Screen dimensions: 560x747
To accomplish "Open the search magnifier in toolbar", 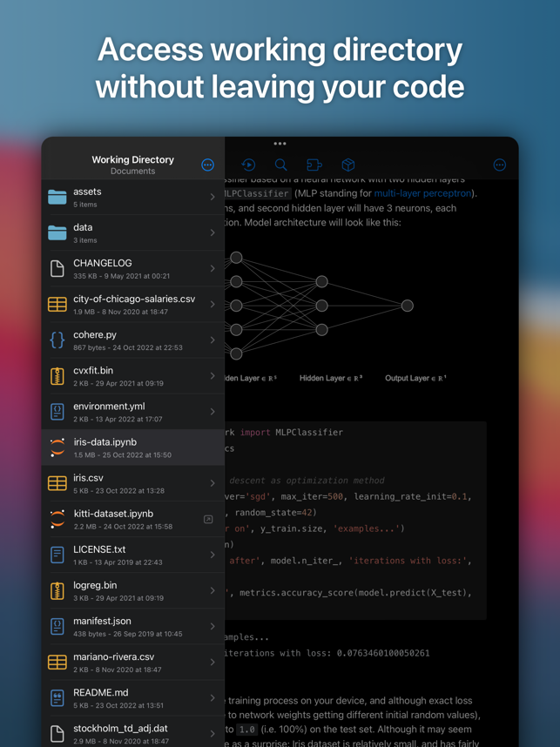I will pyautogui.click(x=281, y=165).
